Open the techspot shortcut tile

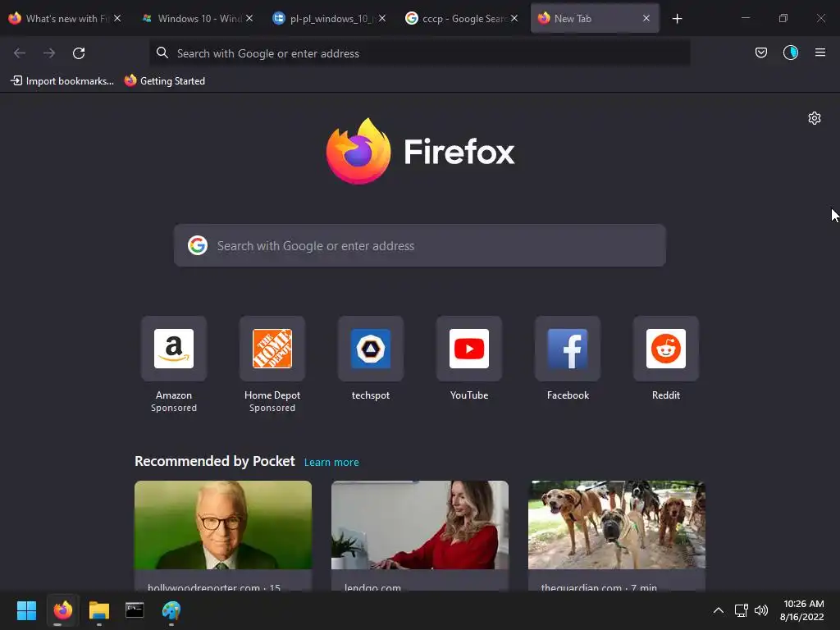(371, 349)
